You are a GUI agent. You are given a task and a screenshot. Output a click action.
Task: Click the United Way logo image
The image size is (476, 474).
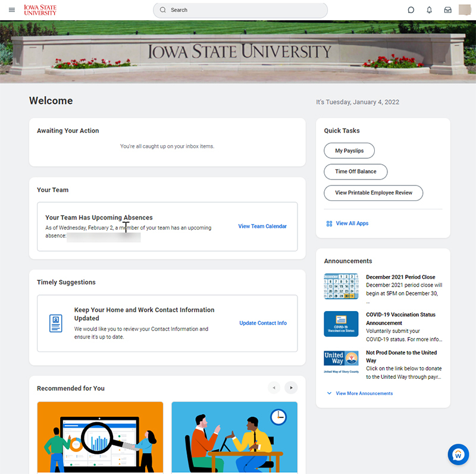coord(341,362)
